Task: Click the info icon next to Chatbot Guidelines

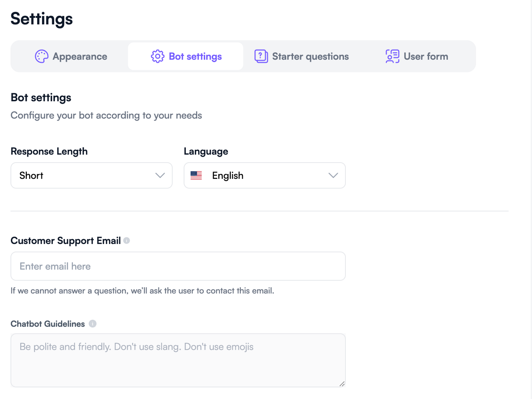Action: coord(92,324)
